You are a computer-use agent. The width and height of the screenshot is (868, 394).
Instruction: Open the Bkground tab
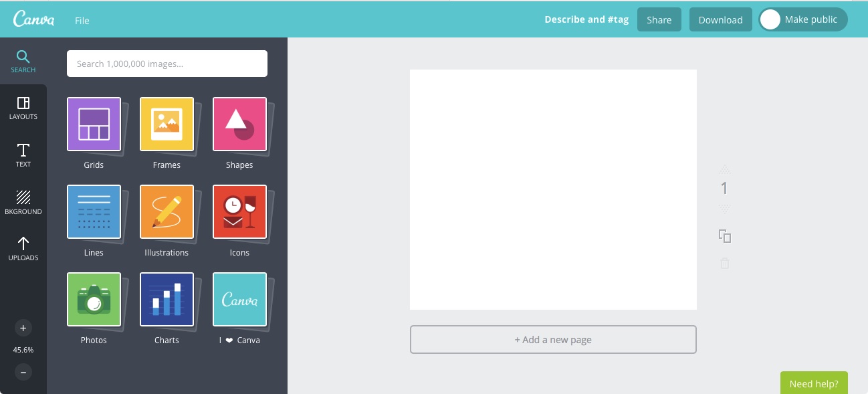23,202
